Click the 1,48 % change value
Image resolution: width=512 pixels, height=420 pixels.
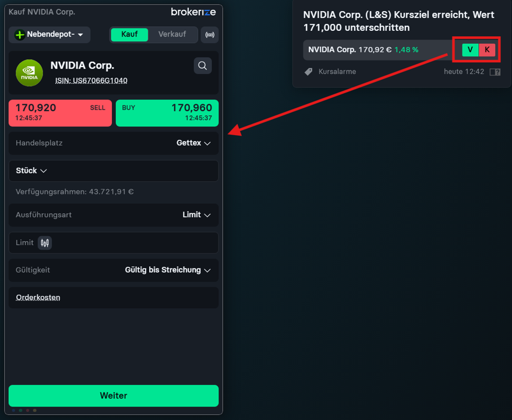pyautogui.click(x=406, y=50)
